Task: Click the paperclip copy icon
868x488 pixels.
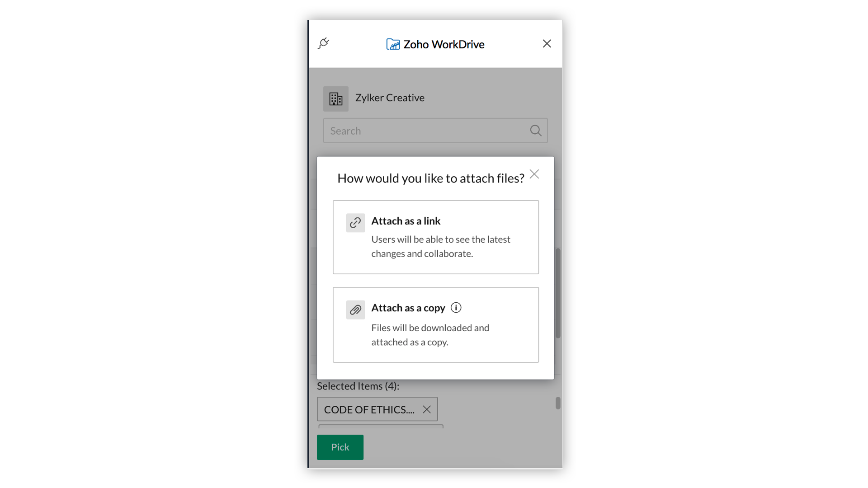Action: pyautogui.click(x=355, y=310)
